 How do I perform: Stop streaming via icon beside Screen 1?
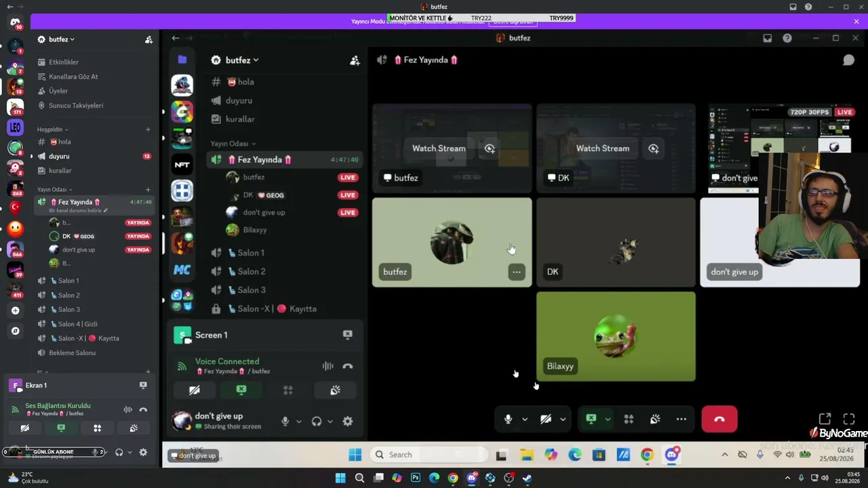(347, 334)
